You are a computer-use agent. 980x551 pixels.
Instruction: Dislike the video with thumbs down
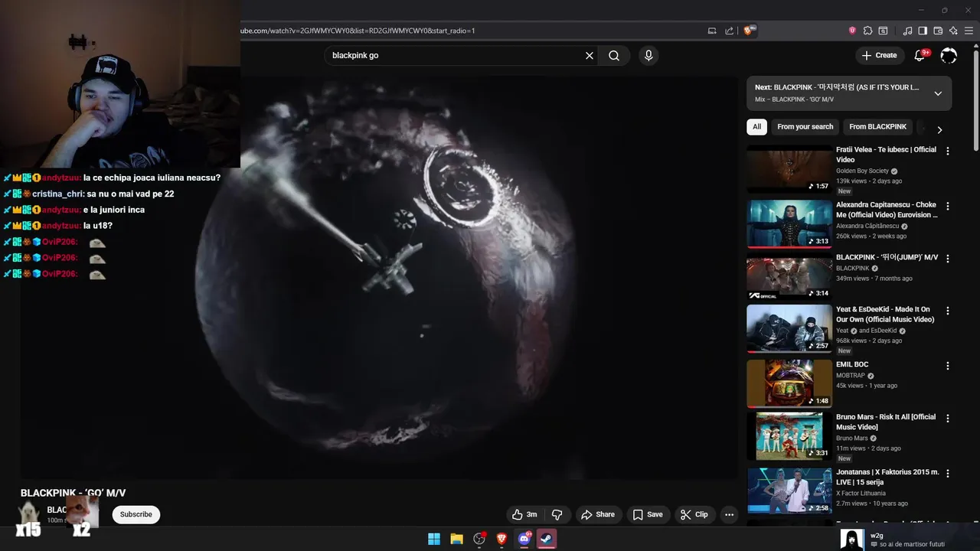pos(557,514)
